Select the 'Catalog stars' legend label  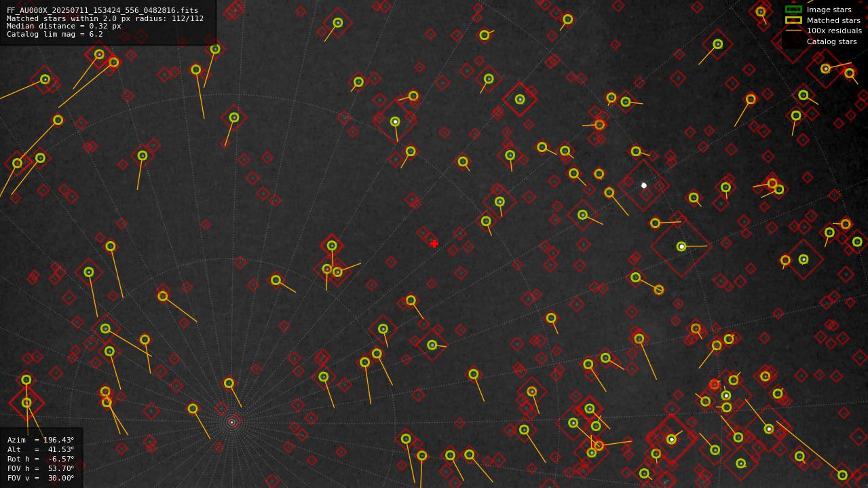(831, 41)
